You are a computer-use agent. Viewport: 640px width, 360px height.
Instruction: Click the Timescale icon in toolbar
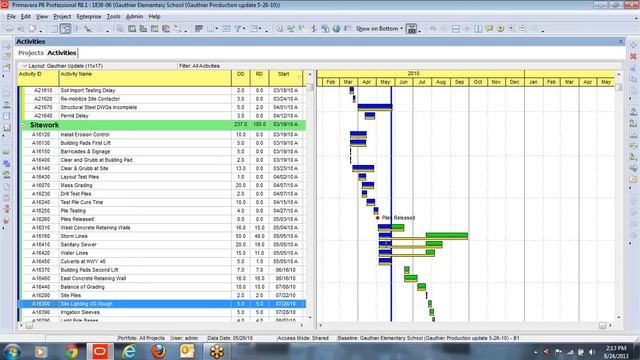coord(226,29)
